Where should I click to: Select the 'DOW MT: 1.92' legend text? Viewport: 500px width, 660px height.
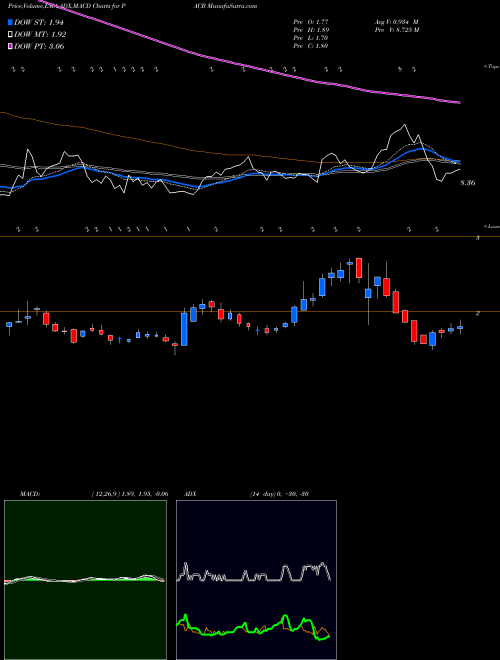(40, 35)
